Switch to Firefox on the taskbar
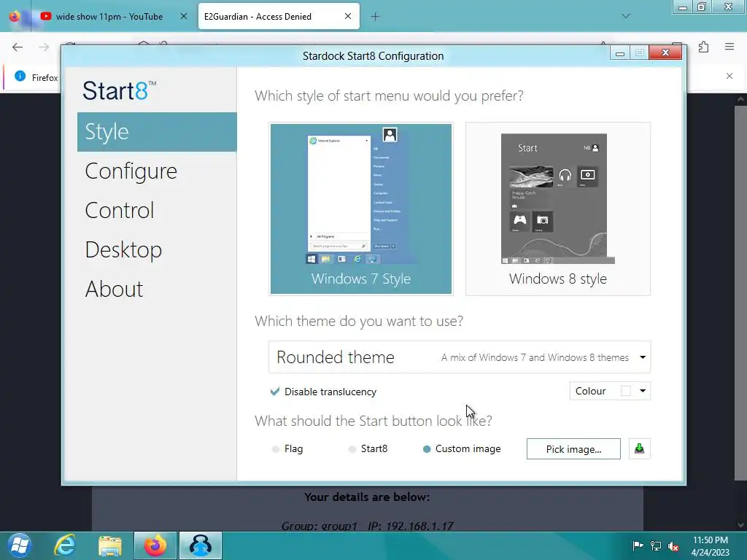The image size is (747, 560). (x=155, y=545)
